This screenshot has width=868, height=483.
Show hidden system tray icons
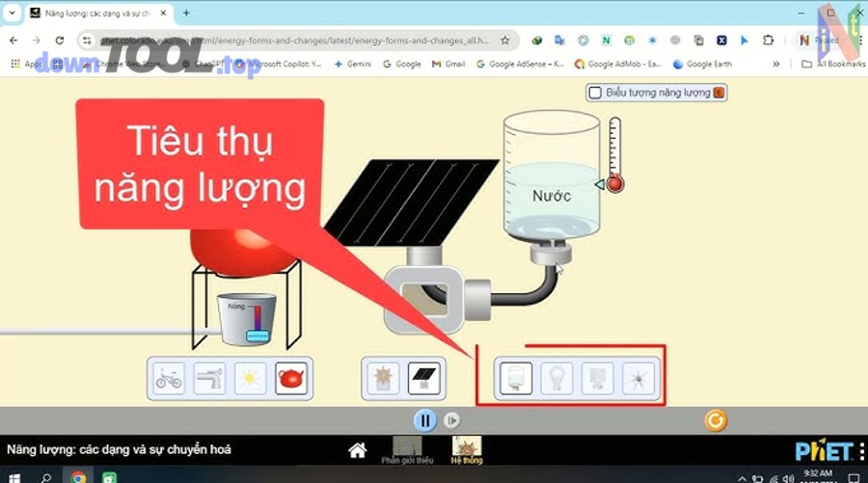click(x=742, y=478)
